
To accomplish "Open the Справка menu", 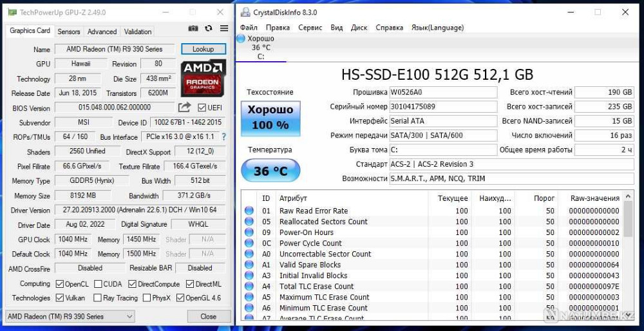I will [x=390, y=28].
